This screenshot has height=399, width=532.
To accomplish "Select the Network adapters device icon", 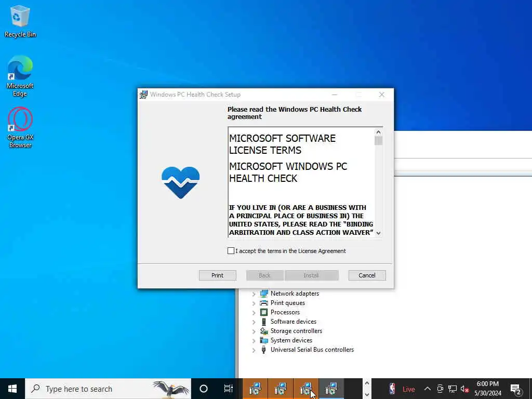I will 263,294.
